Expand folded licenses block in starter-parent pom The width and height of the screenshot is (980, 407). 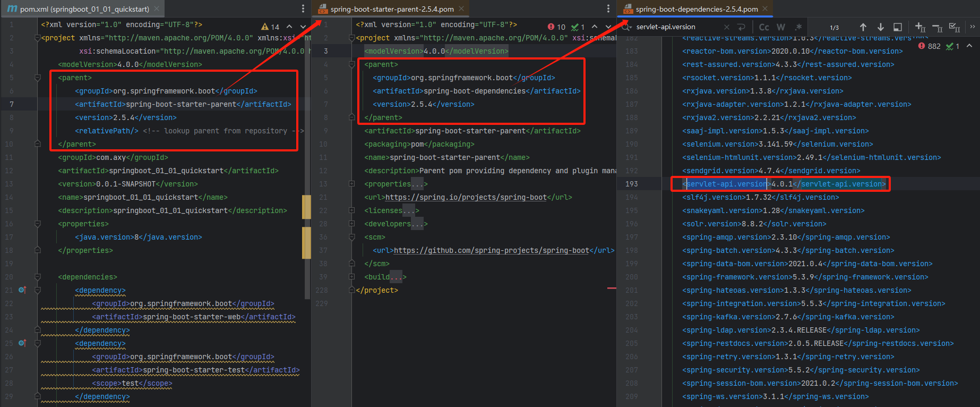(x=351, y=210)
